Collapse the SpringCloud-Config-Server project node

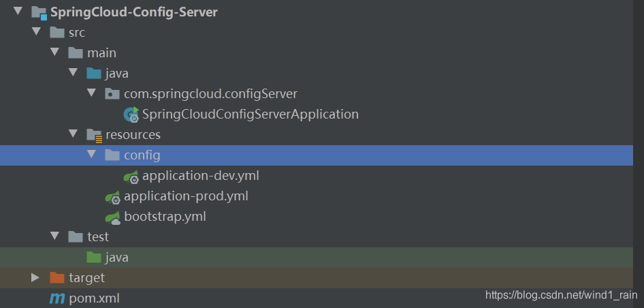pyautogui.click(x=18, y=11)
